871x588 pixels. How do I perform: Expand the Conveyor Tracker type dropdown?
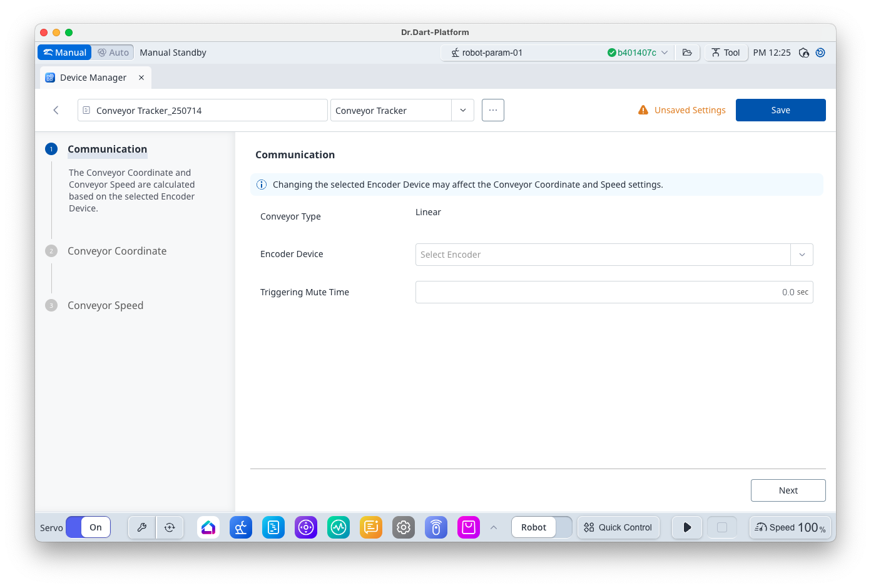462,110
